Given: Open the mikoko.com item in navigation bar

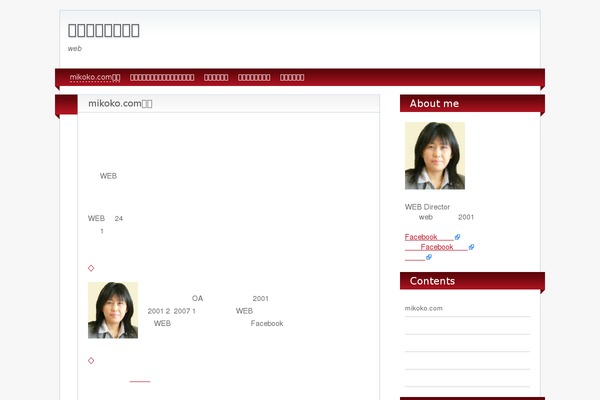Looking at the screenshot, I should pyautogui.click(x=95, y=77).
